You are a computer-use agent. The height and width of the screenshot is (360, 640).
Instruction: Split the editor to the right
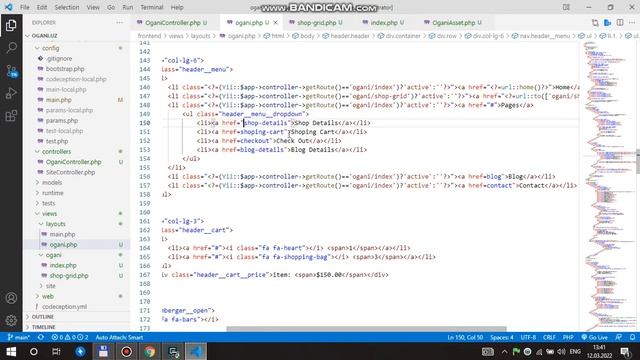(x=620, y=22)
